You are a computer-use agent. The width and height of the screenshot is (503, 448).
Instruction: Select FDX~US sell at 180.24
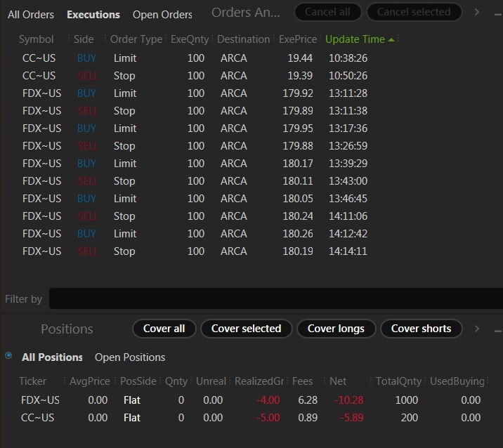click(x=195, y=216)
